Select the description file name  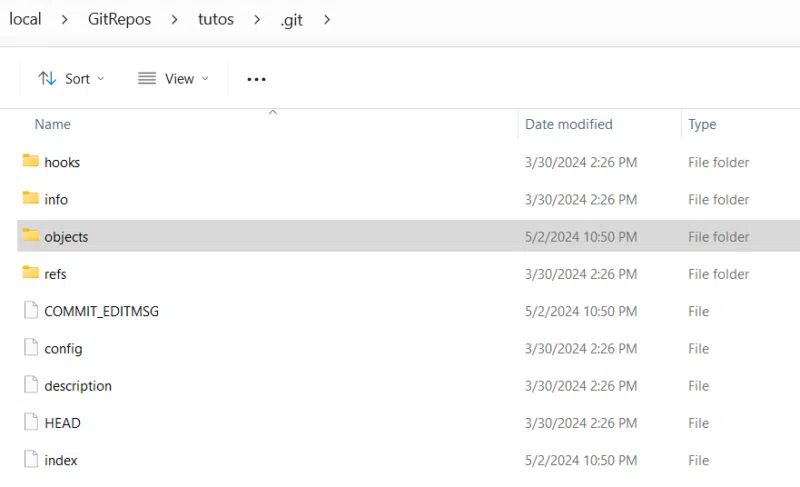(78, 386)
